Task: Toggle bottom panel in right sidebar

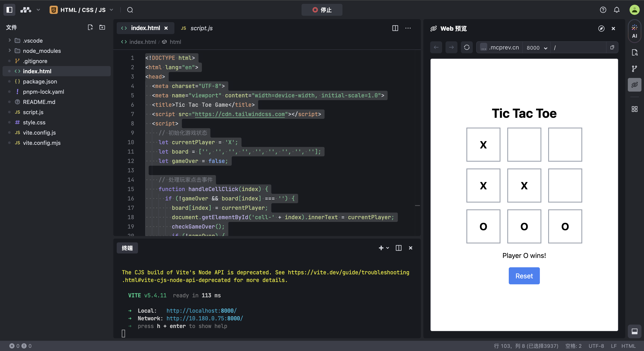Action: (x=634, y=331)
